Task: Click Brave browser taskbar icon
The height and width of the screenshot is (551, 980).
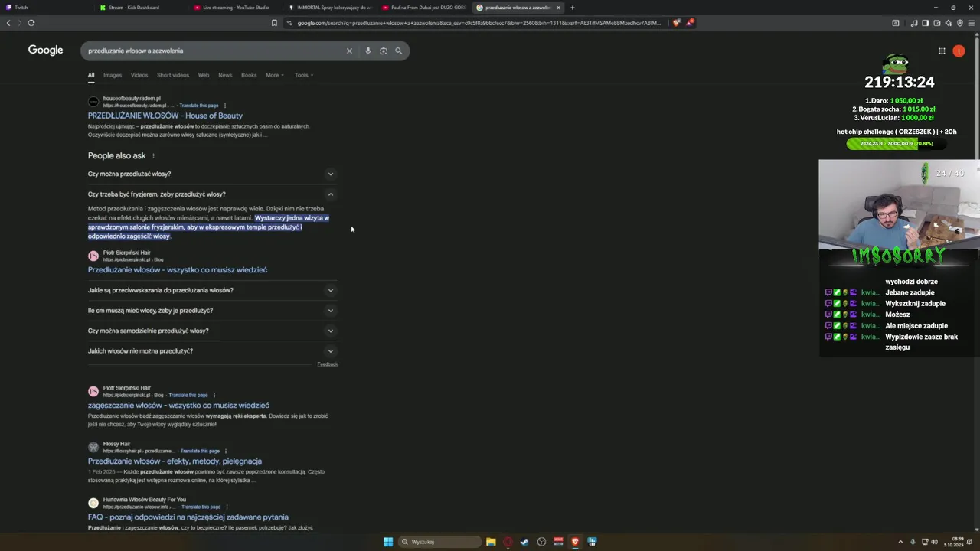Action: pos(575,542)
